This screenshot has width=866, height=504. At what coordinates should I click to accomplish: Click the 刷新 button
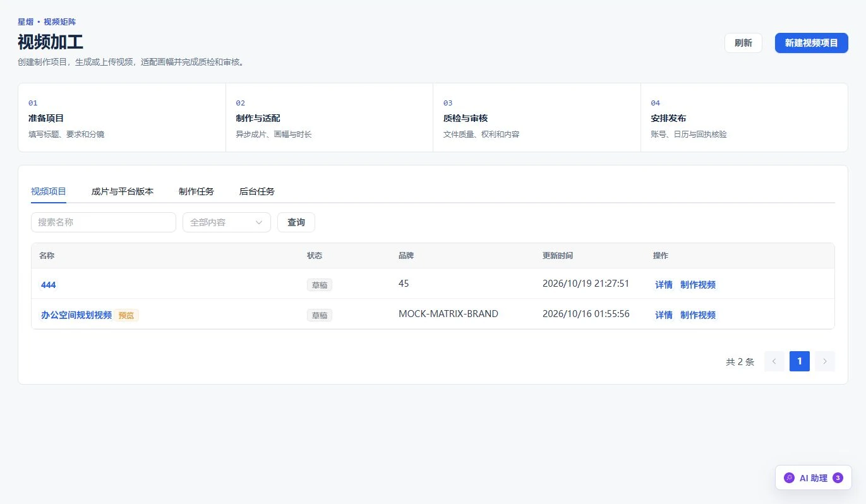743,43
